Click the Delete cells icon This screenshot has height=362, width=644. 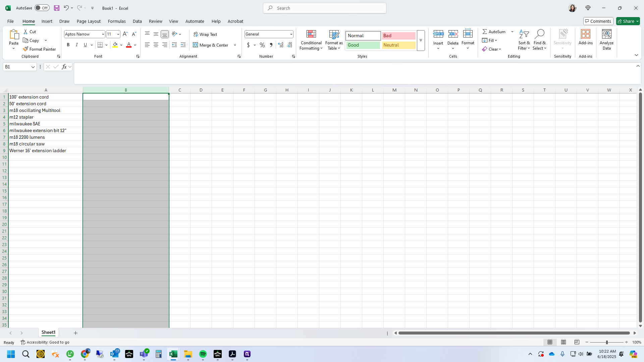coord(453,34)
